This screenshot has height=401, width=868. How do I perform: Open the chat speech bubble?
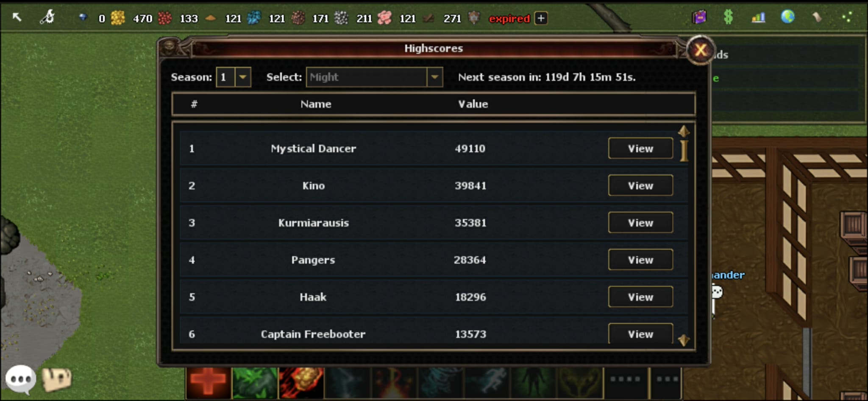pyautogui.click(x=20, y=379)
